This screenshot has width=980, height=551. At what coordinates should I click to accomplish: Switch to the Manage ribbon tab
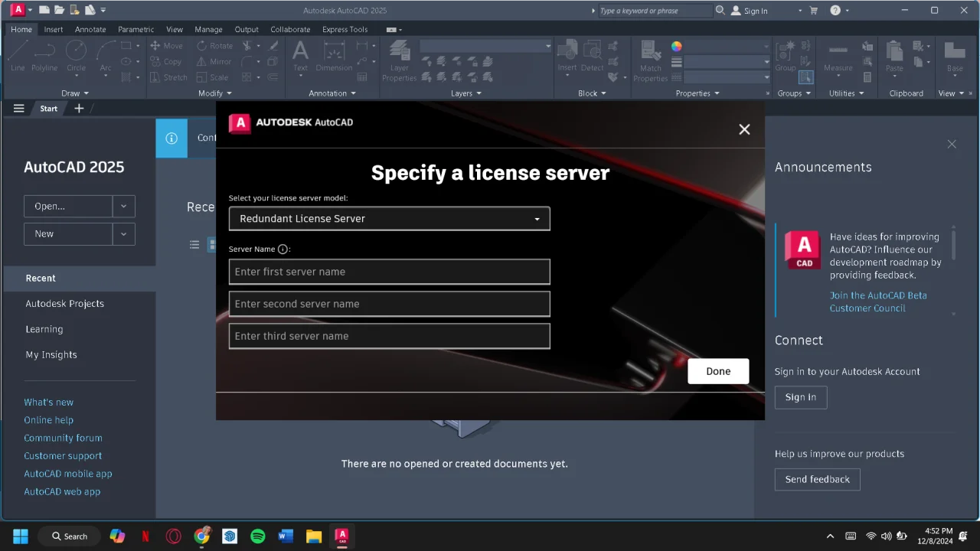click(208, 29)
